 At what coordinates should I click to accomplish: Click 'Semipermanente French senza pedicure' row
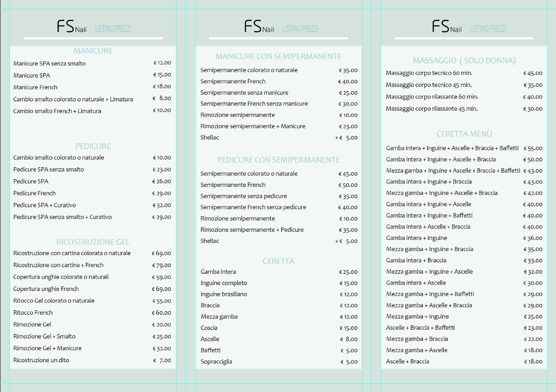253,207
